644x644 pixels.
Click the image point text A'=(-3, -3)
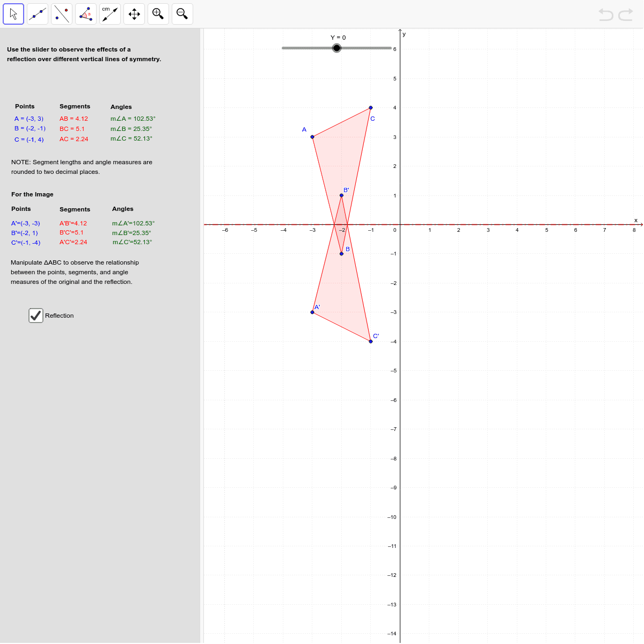(x=25, y=223)
